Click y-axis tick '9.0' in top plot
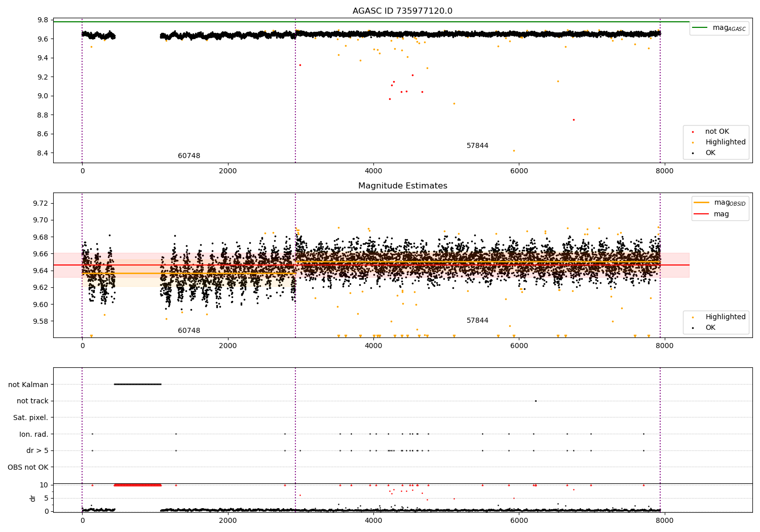 [43, 96]
